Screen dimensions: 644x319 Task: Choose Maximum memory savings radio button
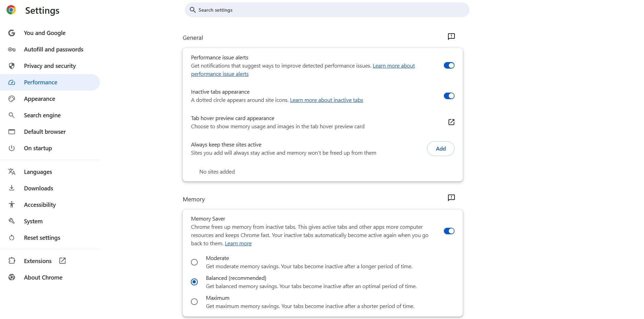coord(194,302)
